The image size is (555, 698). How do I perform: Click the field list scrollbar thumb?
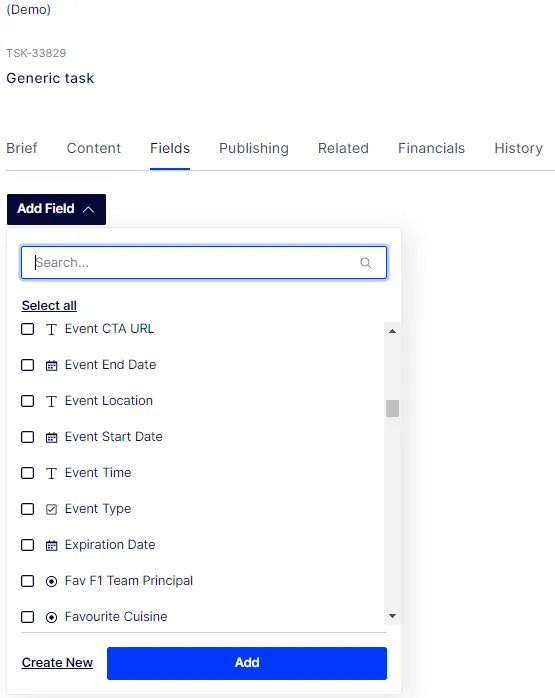[393, 408]
